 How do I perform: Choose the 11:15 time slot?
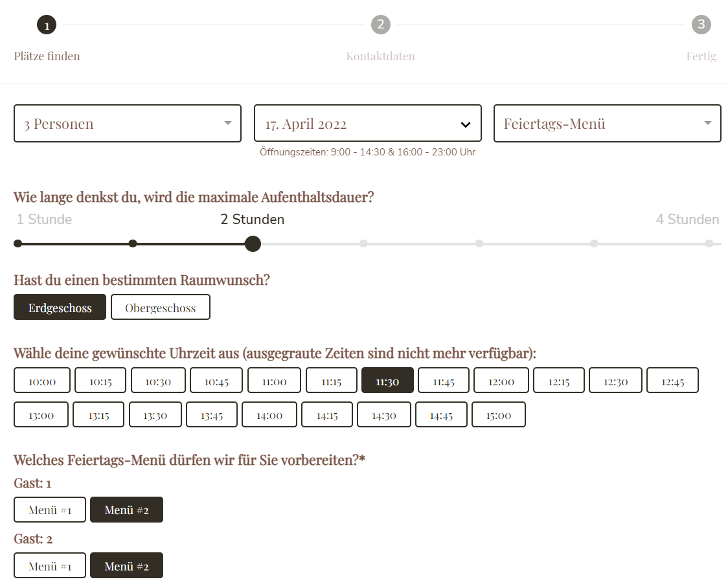click(x=332, y=381)
